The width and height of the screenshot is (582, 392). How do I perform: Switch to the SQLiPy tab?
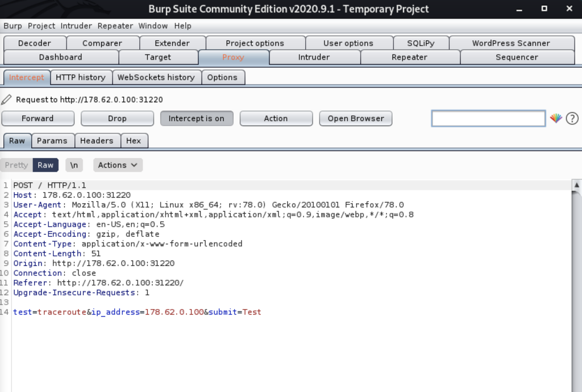421,43
